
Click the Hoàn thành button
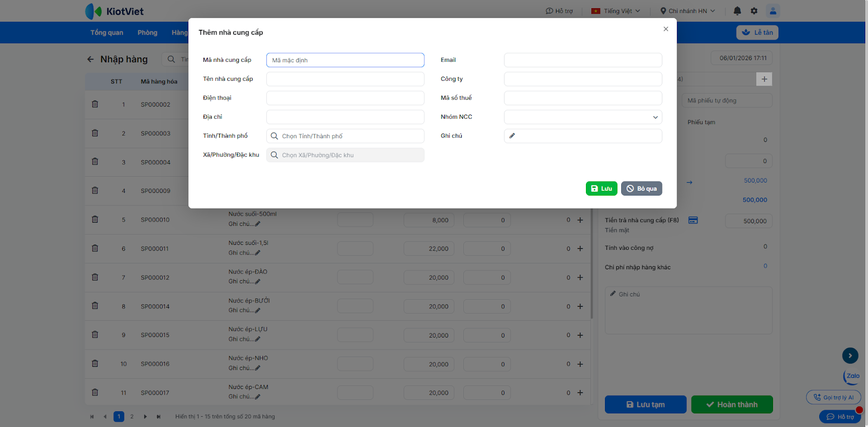click(x=731, y=405)
